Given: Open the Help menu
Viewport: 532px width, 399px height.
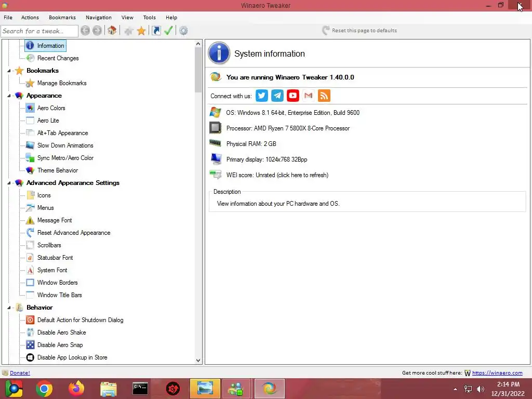Looking at the screenshot, I should point(171,17).
